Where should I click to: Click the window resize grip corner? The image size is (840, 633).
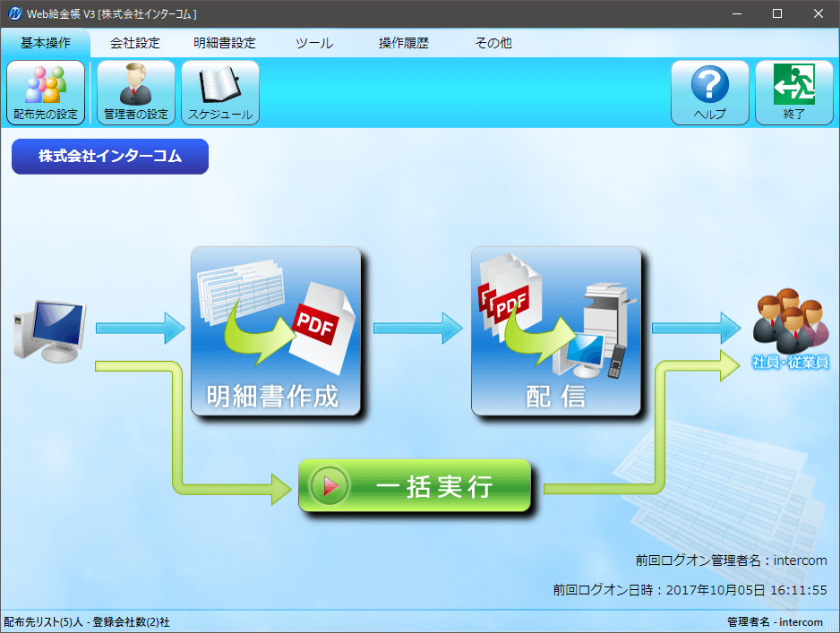tap(833, 626)
